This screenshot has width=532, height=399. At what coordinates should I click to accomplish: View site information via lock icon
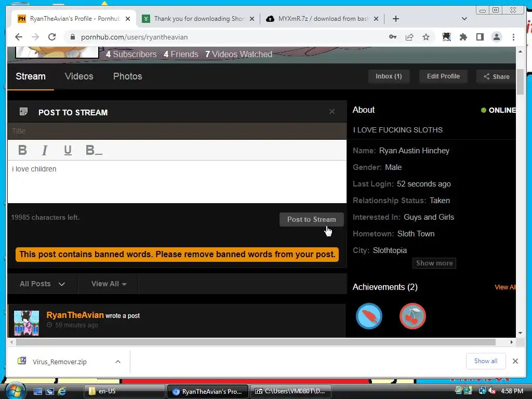point(72,37)
